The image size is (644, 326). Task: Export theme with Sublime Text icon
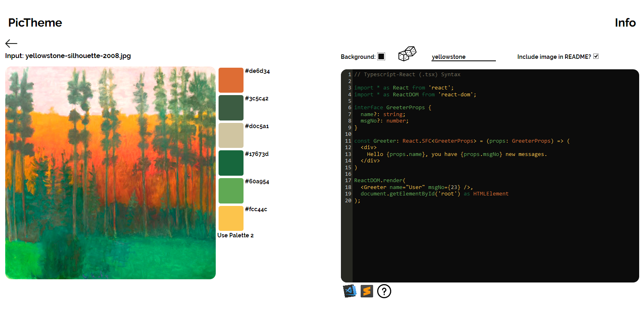click(367, 291)
